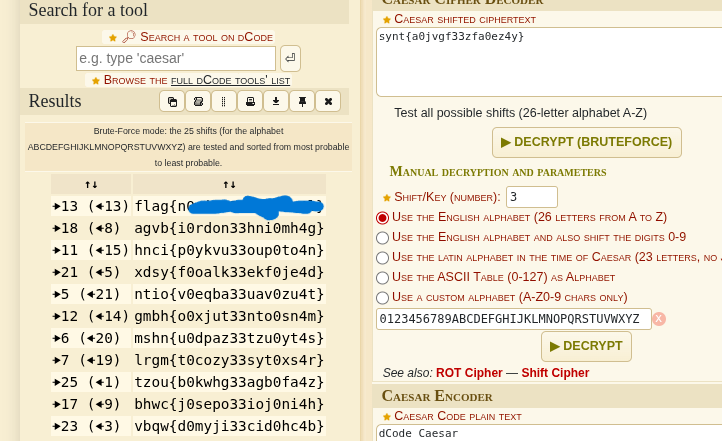Choose ASCII Table (0-127) as alphabet
The image size is (722, 441).
382,278
